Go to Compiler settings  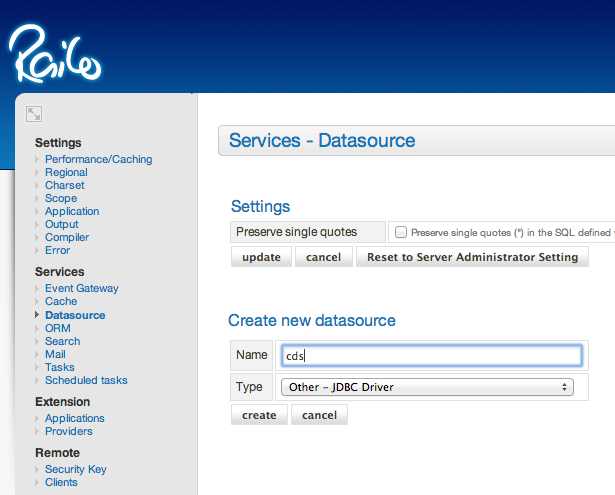click(x=67, y=237)
